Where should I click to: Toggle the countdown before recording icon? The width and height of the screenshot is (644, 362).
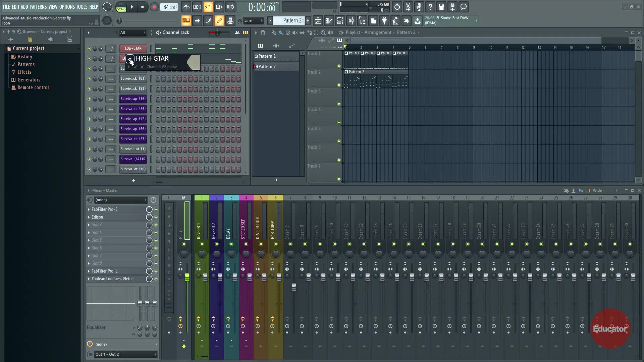[208, 7]
